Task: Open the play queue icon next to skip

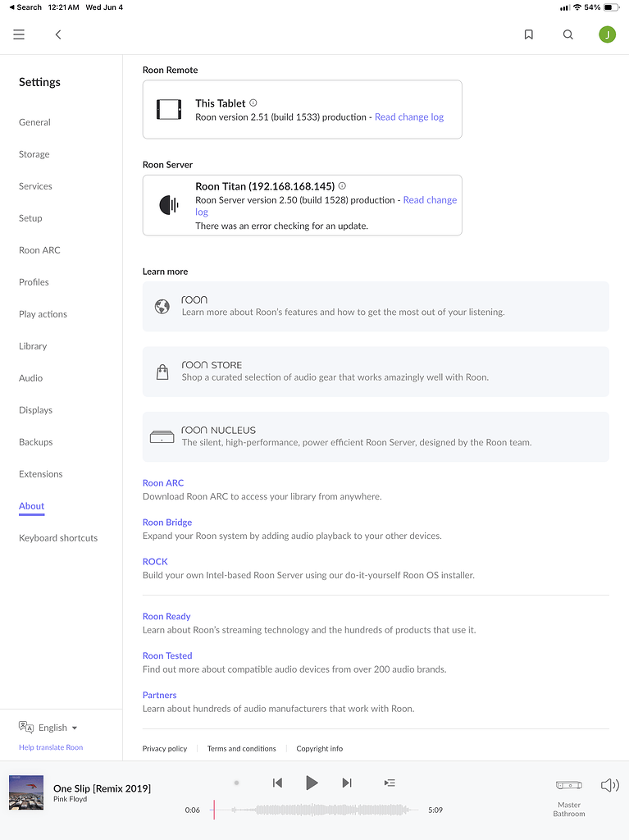Action: 390,783
